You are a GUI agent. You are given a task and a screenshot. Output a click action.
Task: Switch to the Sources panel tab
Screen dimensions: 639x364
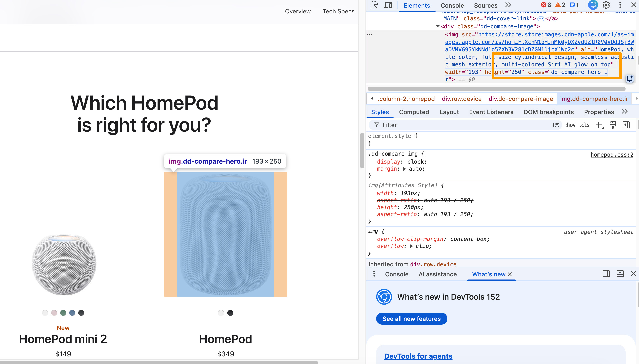pos(486,5)
